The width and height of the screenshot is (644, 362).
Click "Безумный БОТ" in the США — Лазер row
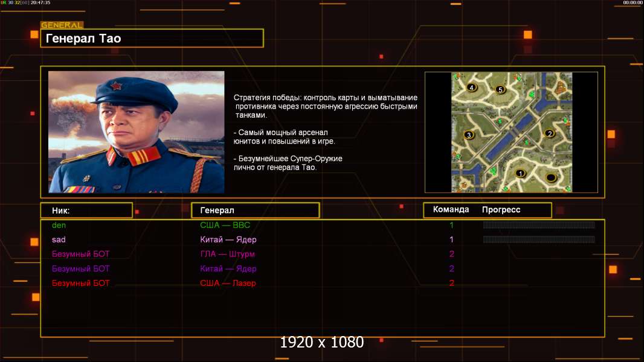click(x=80, y=283)
